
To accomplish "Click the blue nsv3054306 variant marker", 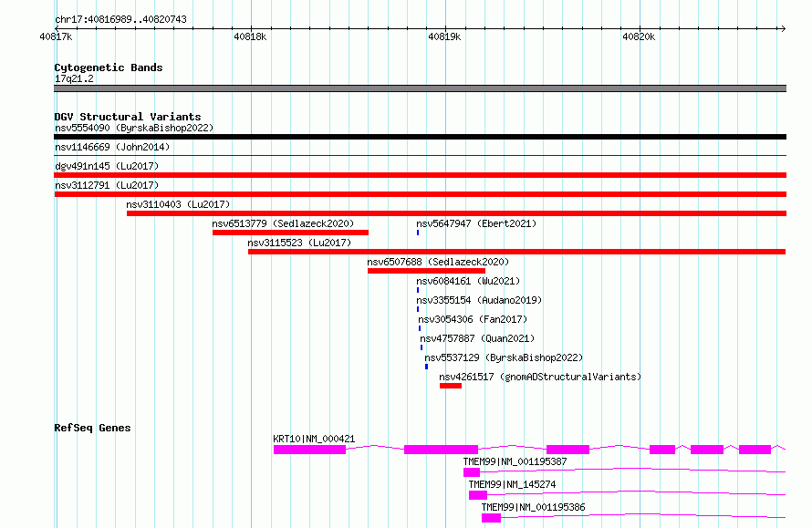I will point(420,328).
